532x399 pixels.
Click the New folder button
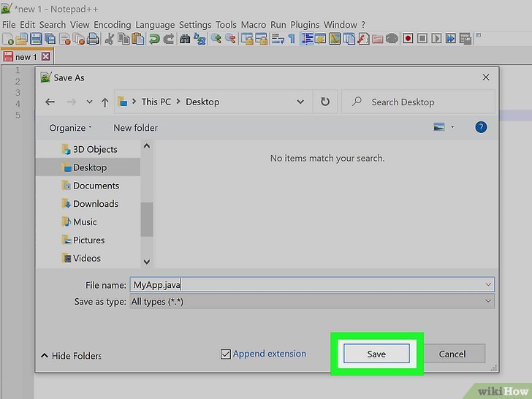point(135,128)
